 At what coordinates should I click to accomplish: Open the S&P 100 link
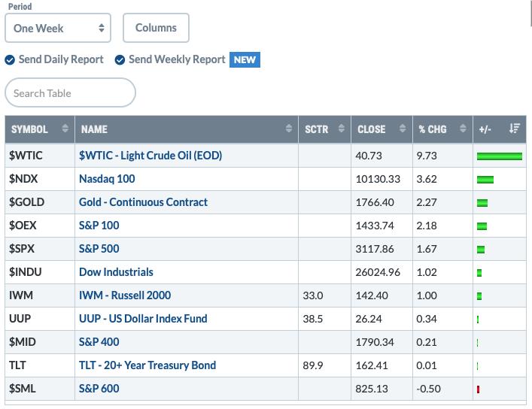(x=99, y=226)
